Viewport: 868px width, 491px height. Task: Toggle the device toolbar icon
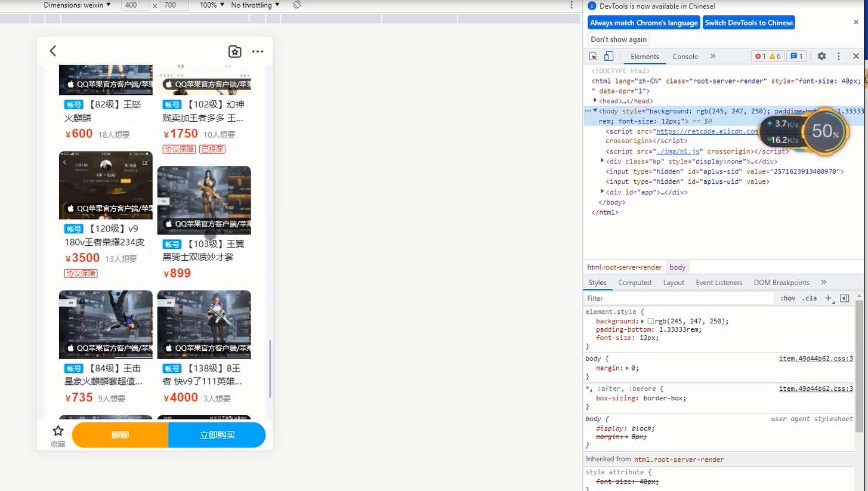[x=608, y=56]
